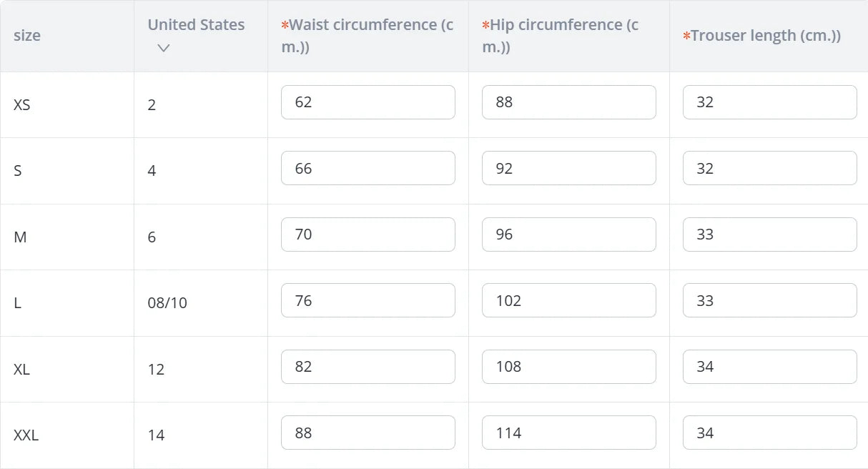Click the XS trouser length field

point(769,102)
